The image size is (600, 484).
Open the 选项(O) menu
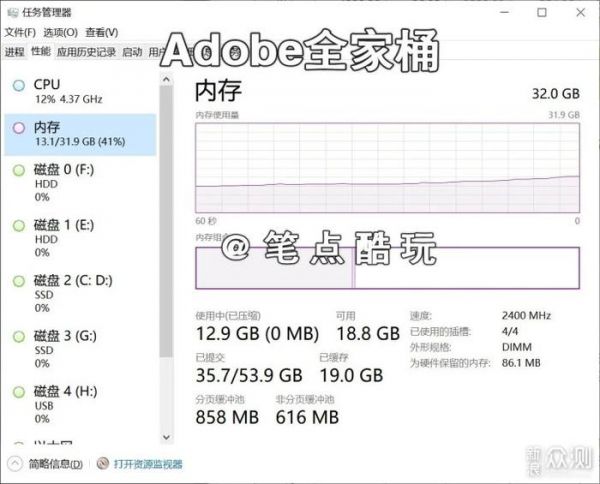point(61,32)
